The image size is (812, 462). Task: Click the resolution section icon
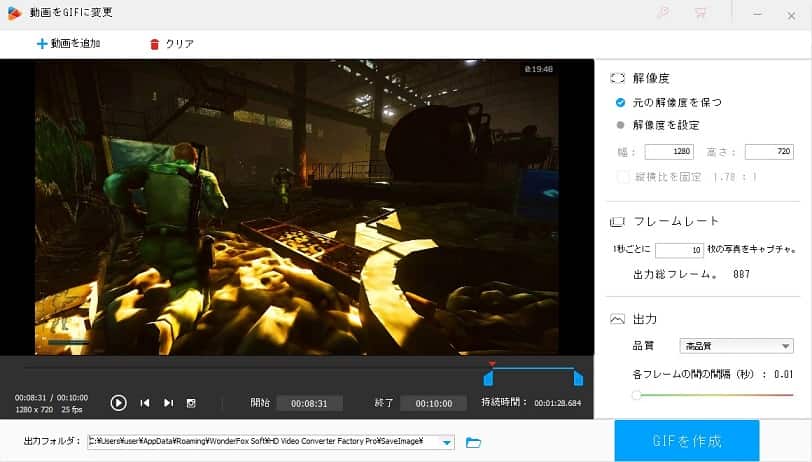coord(617,78)
